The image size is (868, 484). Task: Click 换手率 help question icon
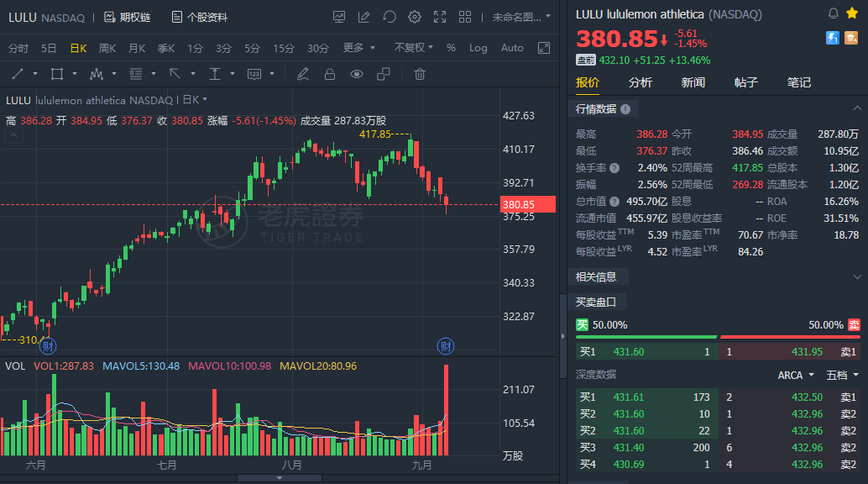click(614, 168)
